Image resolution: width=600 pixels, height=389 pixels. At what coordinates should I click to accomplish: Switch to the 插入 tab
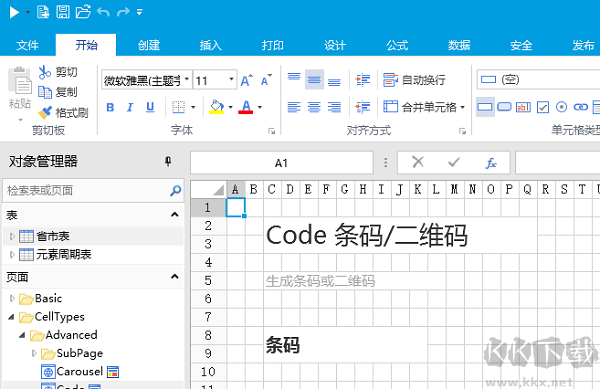pyautogui.click(x=210, y=45)
